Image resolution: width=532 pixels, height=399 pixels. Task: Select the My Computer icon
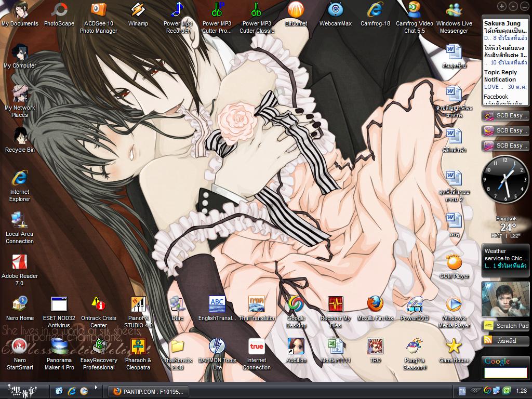click(x=20, y=56)
